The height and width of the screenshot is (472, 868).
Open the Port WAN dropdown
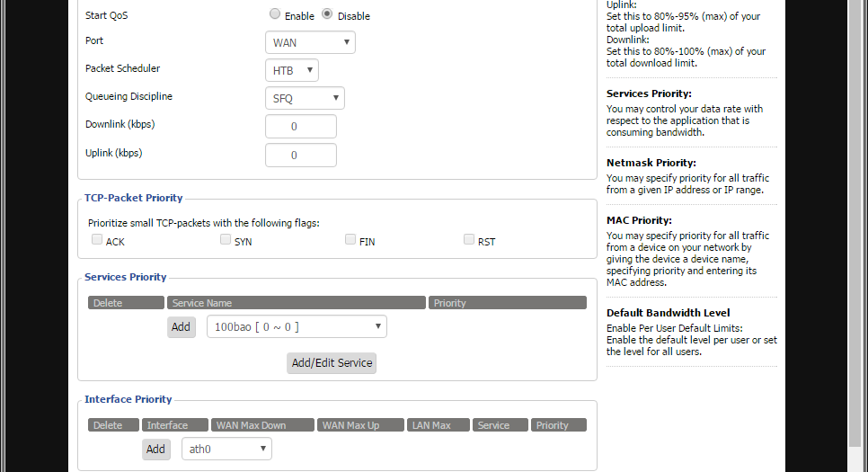coord(310,42)
